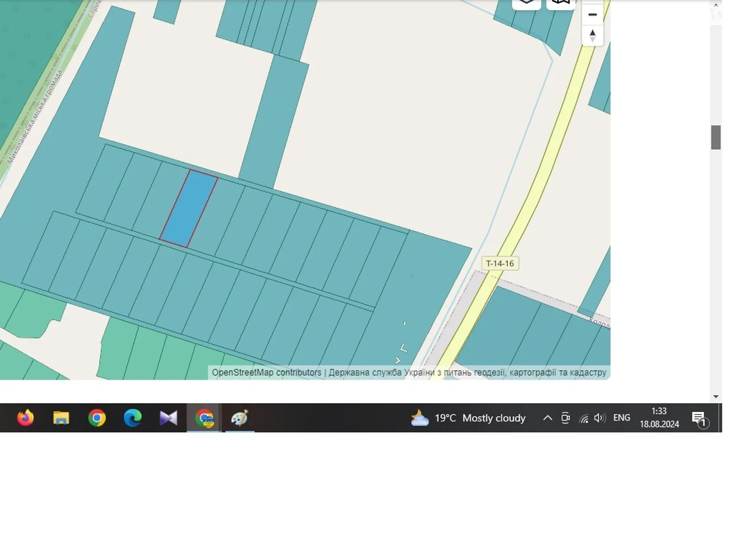The height and width of the screenshot is (560, 747).
Task: Open the 19°C Mostly cloudy weather widget
Action: [x=468, y=418]
